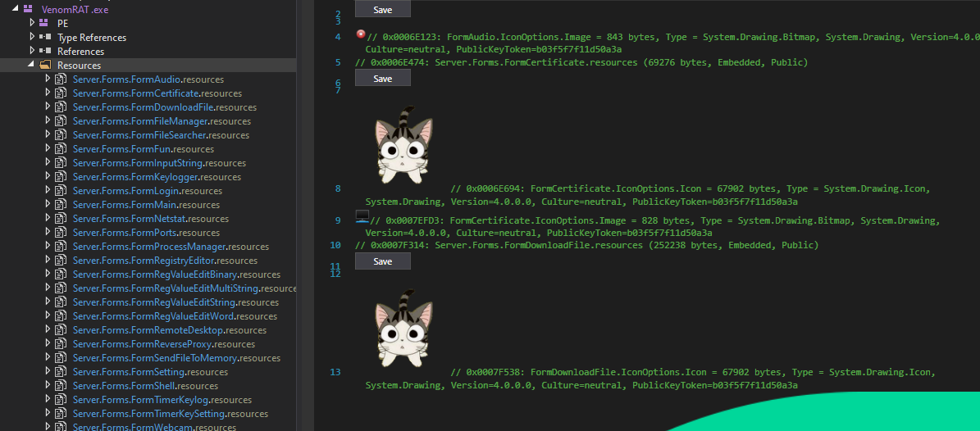
Task: Expand Server.Forms.FormReverseProxy.resources arrow
Action: point(48,343)
